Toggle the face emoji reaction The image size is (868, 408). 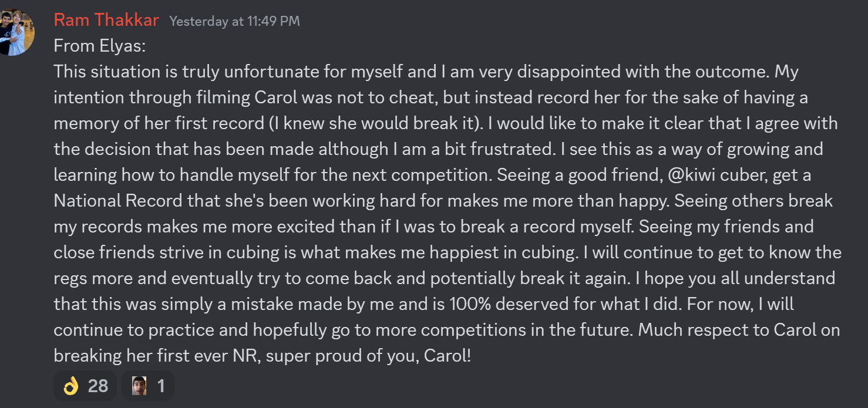coord(148,386)
